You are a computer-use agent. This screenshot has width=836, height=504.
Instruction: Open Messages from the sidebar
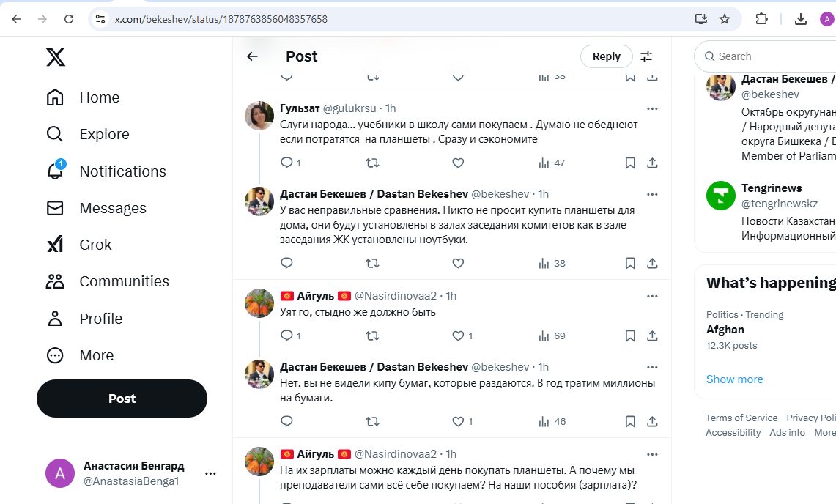97,208
